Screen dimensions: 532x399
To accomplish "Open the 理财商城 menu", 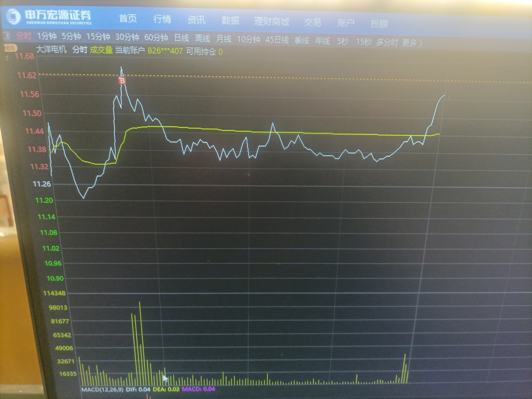I will [272, 21].
